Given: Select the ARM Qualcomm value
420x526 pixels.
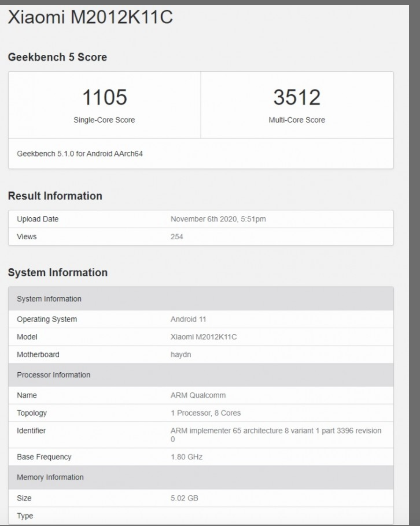Looking at the screenshot, I should [x=198, y=395].
